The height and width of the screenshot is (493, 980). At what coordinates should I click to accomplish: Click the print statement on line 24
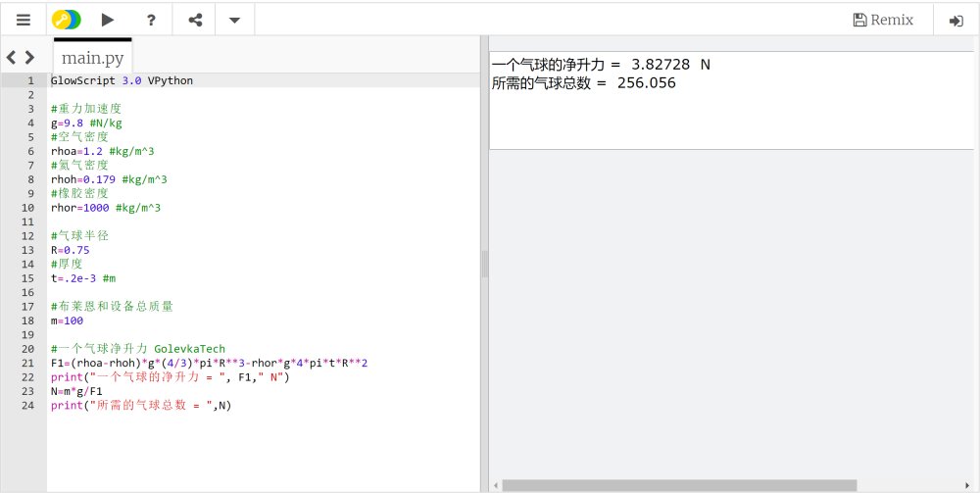[141, 406]
